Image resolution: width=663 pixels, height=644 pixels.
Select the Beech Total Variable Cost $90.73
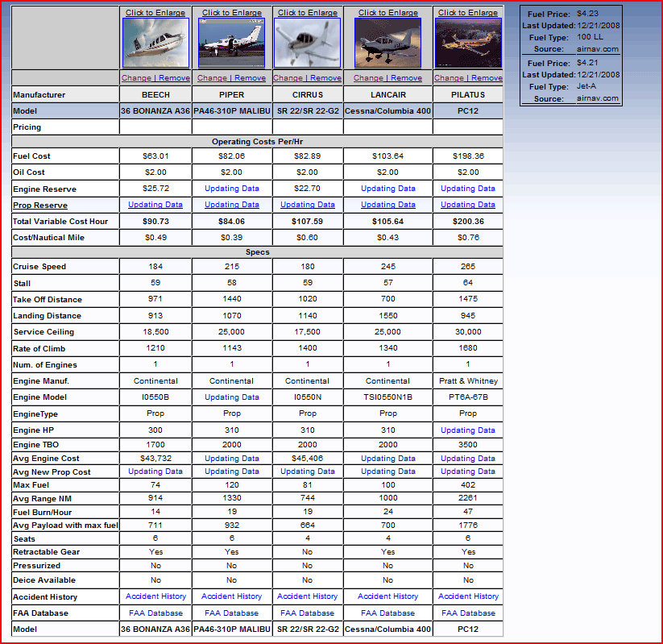coord(155,222)
